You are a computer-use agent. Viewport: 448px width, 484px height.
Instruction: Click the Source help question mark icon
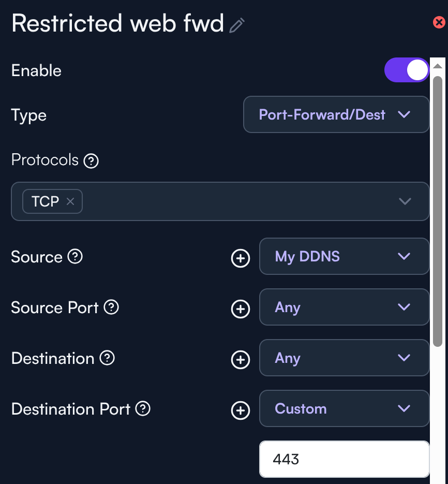pos(75,256)
